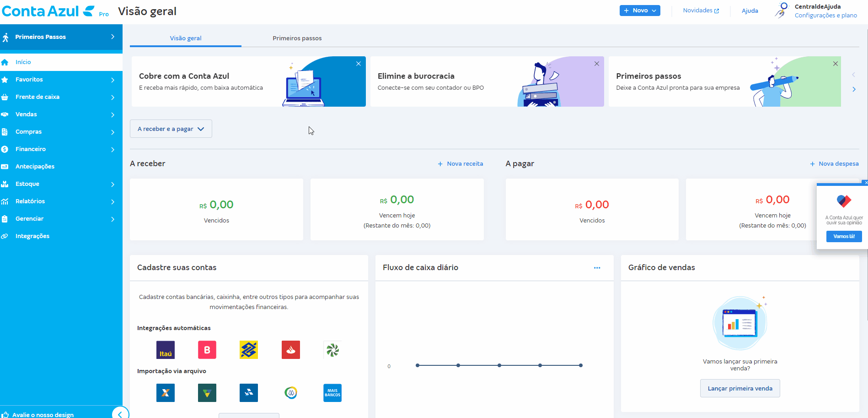Close the Elimine a burocracia banner

point(597,64)
